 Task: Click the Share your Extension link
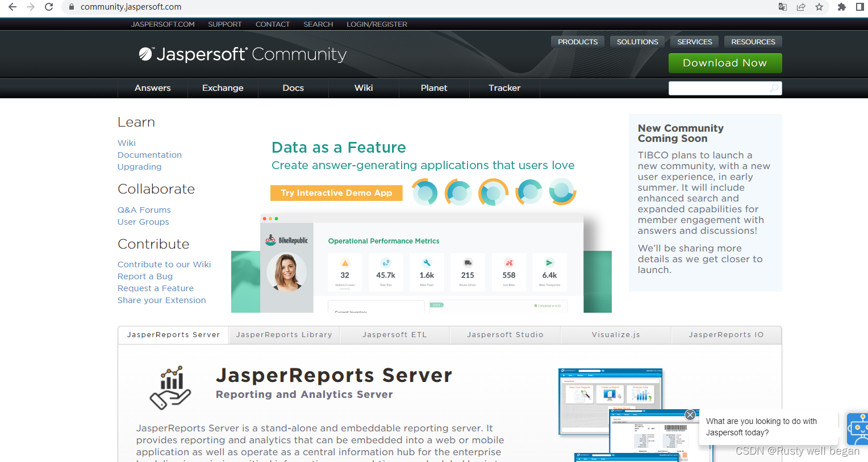click(162, 300)
